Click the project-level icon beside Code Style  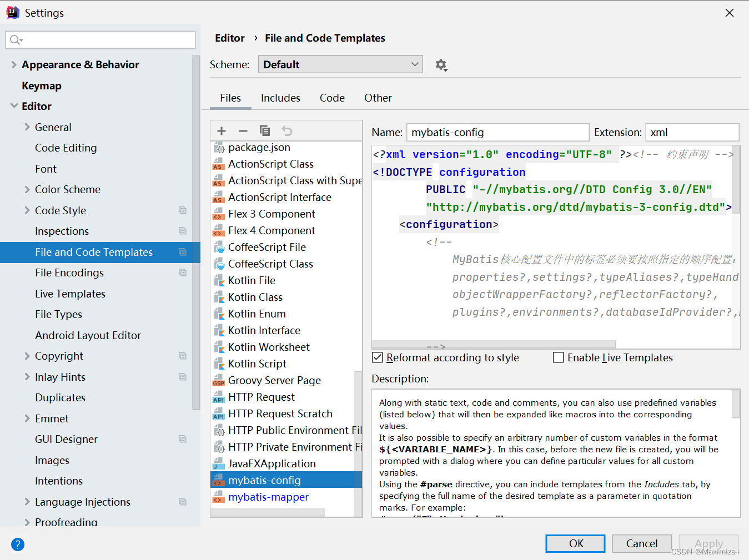tap(182, 210)
